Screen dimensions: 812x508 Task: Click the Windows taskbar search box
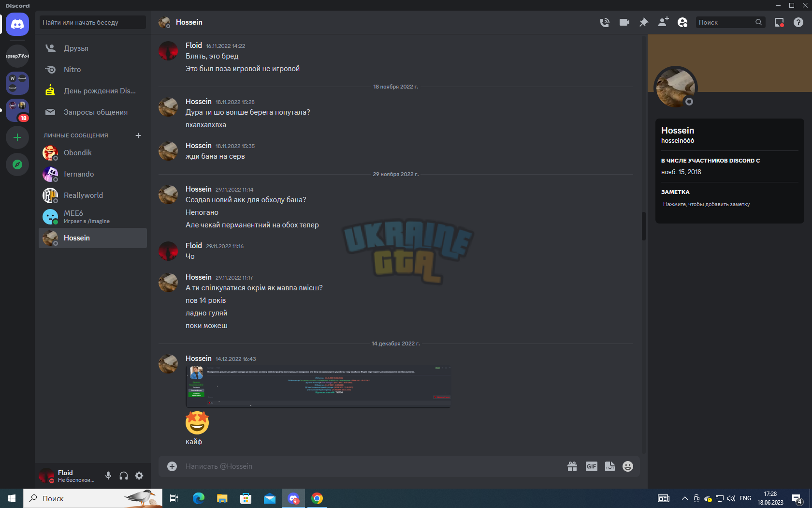(93, 498)
